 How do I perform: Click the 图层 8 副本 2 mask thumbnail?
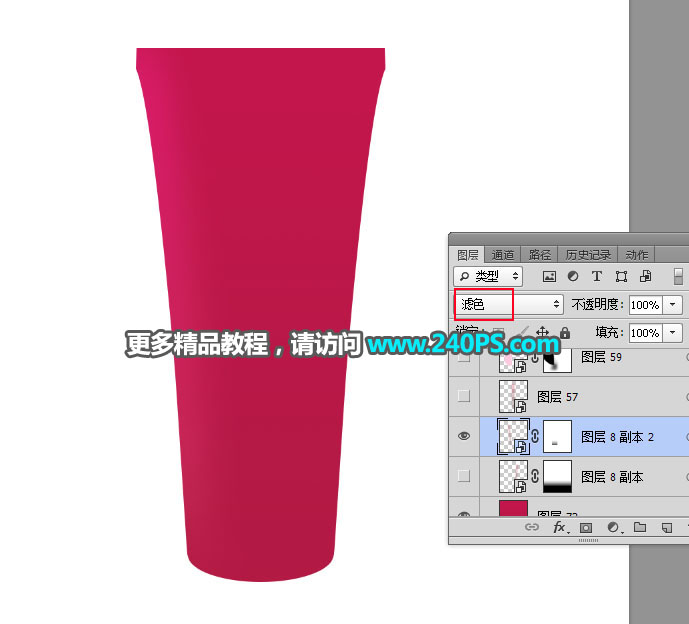pyautogui.click(x=557, y=436)
